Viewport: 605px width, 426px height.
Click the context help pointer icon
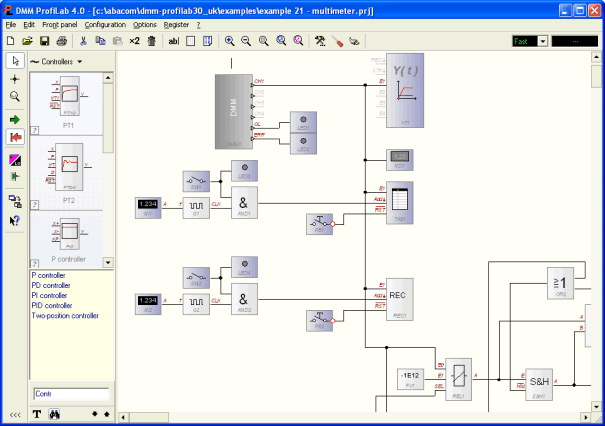coord(15,221)
